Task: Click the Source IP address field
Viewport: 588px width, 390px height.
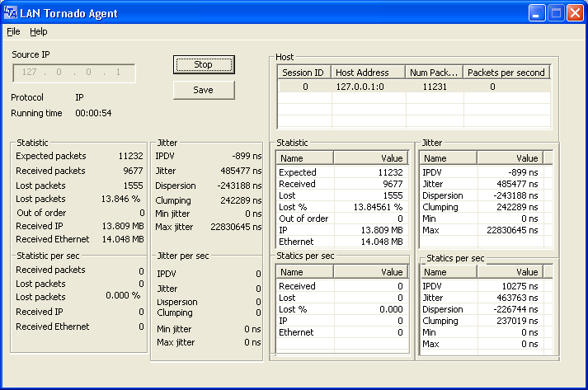Action: (74, 73)
